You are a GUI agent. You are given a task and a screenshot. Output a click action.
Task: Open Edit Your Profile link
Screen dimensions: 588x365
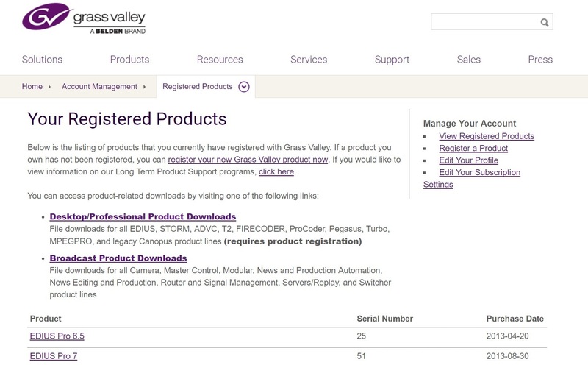[468, 160]
